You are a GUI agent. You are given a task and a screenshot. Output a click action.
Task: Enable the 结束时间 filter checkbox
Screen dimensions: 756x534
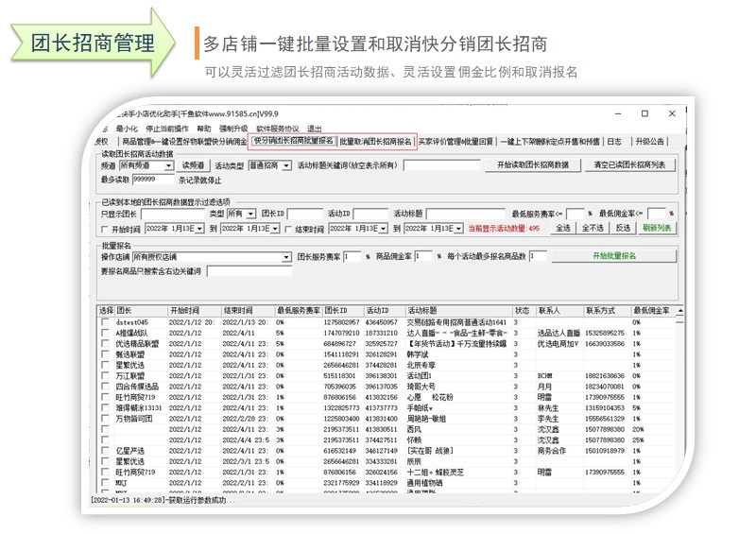(x=288, y=229)
